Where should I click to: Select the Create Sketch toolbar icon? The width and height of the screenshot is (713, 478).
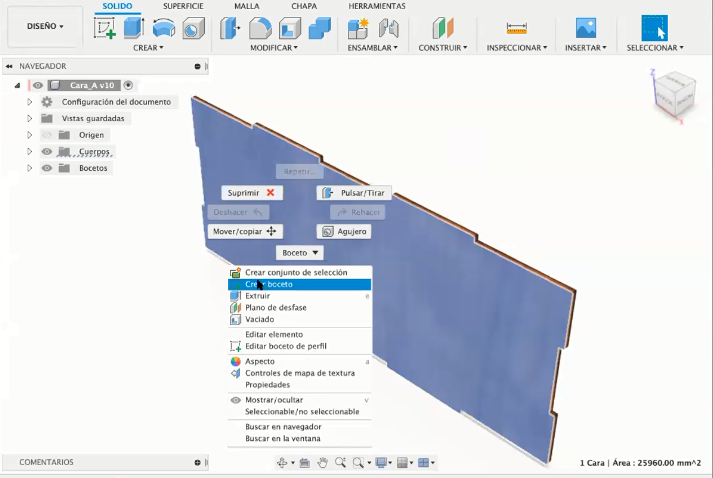coord(105,28)
